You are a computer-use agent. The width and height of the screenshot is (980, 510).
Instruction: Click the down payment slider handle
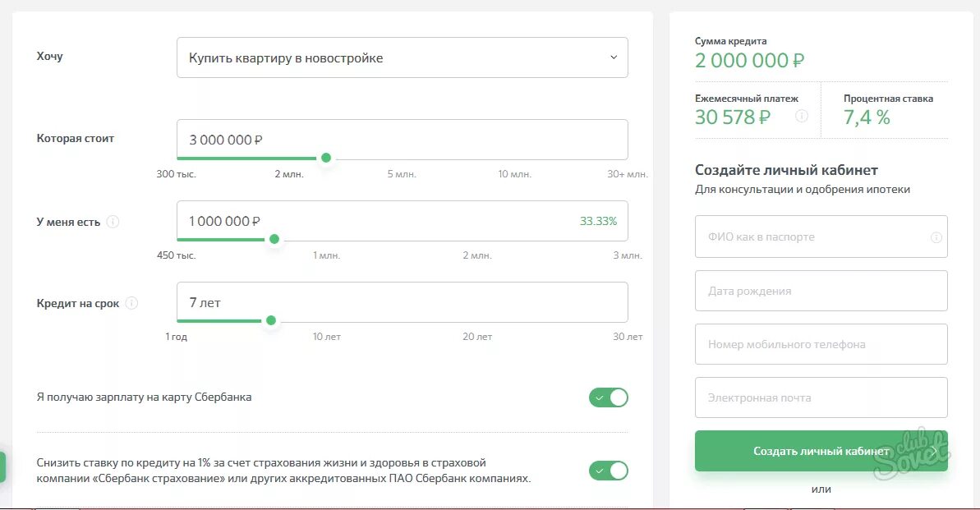(x=274, y=239)
